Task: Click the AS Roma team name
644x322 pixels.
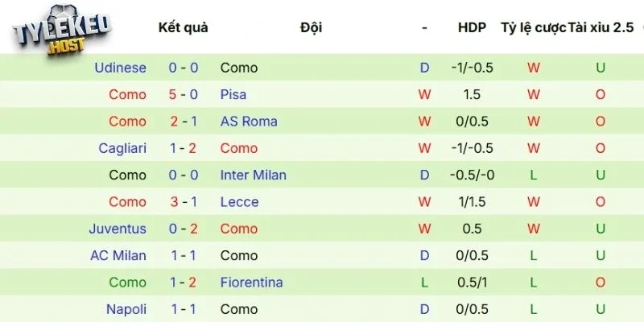Action: pos(249,122)
